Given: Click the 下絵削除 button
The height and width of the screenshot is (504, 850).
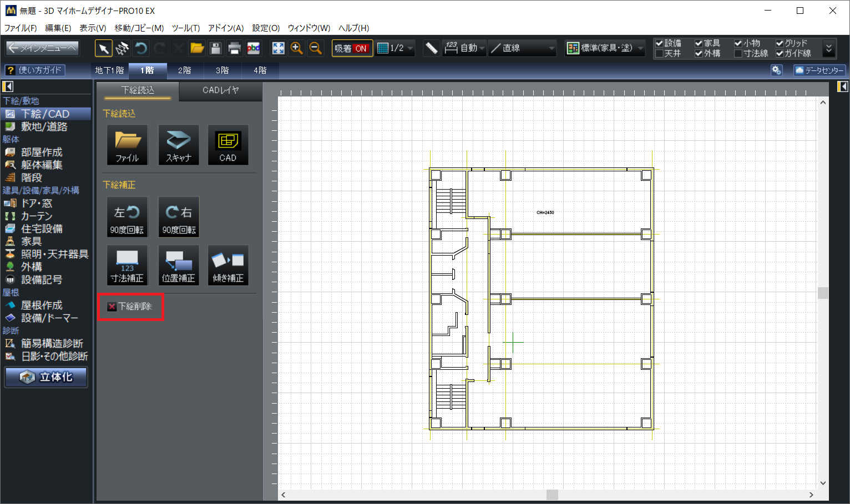Looking at the screenshot, I should click(x=130, y=307).
